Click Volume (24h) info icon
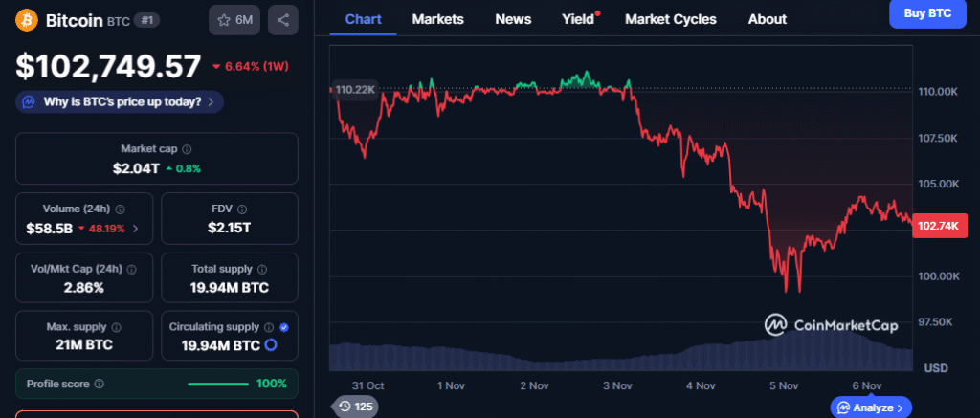The width and height of the screenshot is (980, 418). [121, 209]
